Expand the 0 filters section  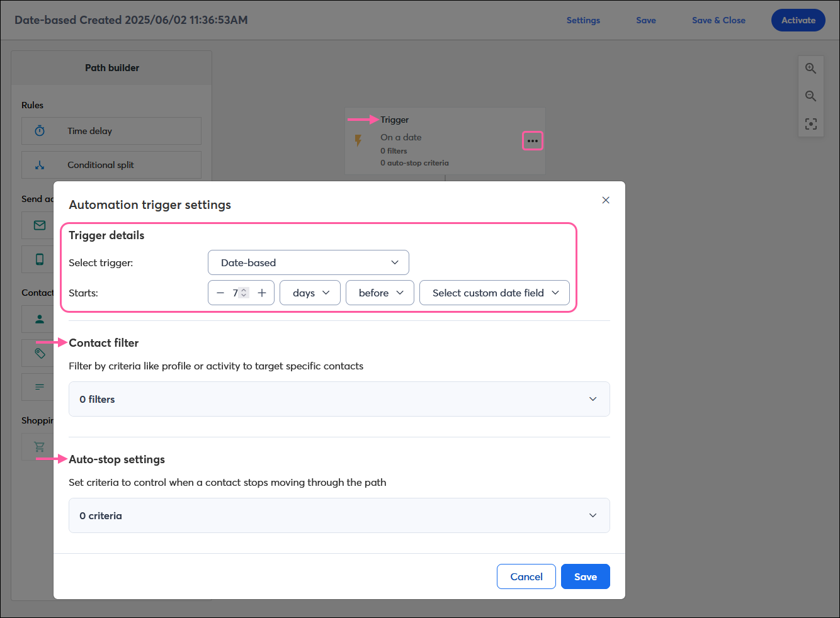coord(339,399)
